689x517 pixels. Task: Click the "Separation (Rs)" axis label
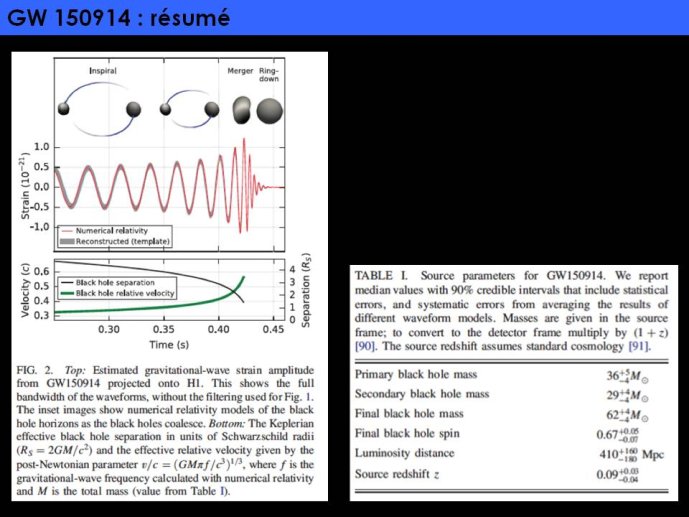306,290
